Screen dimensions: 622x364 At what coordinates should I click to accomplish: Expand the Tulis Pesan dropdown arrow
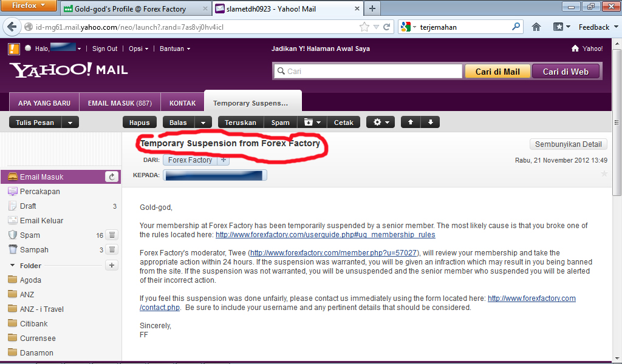[x=70, y=123]
